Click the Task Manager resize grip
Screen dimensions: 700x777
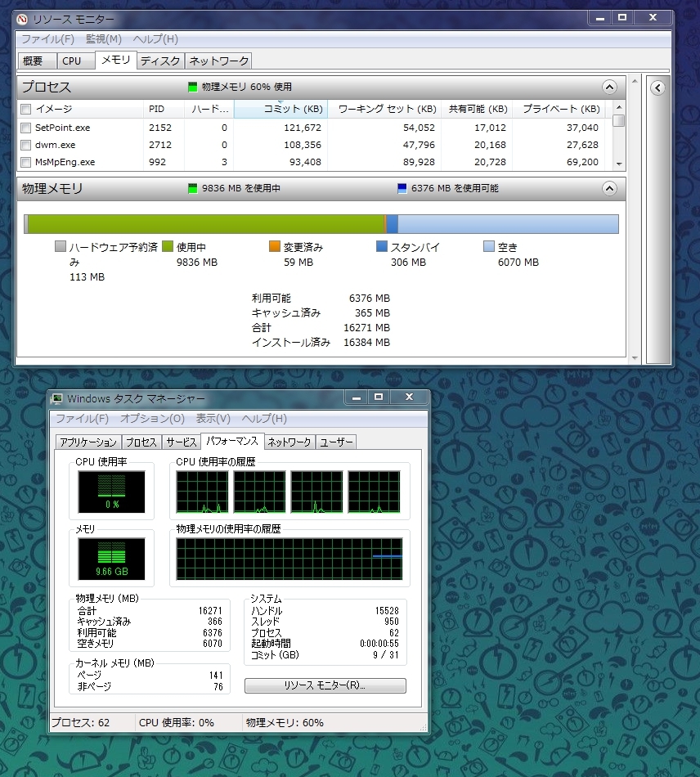click(x=423, y=727)
